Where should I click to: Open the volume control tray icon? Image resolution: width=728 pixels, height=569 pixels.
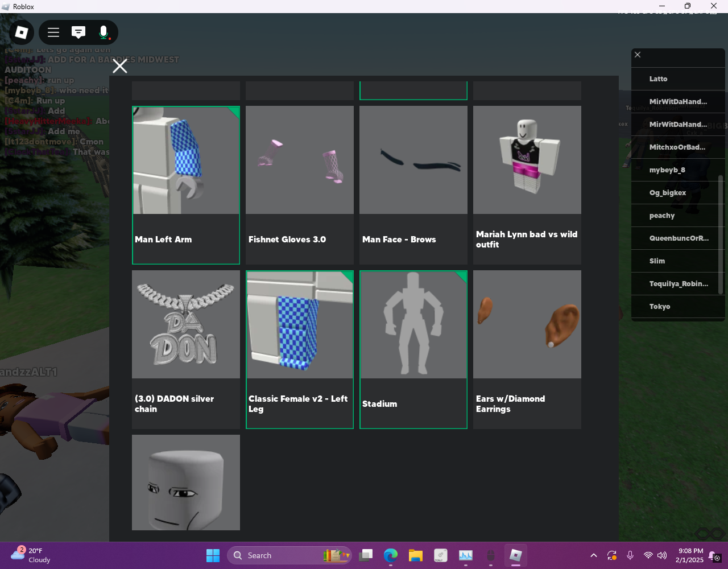662,555
